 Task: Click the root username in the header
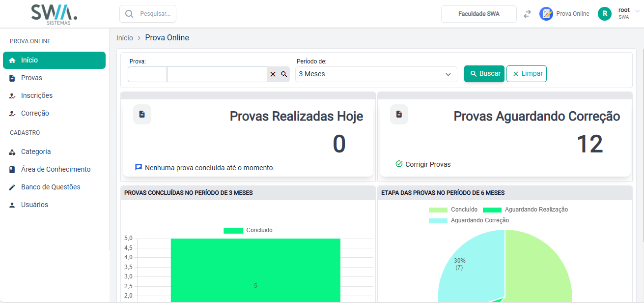[x=624, y=10]
